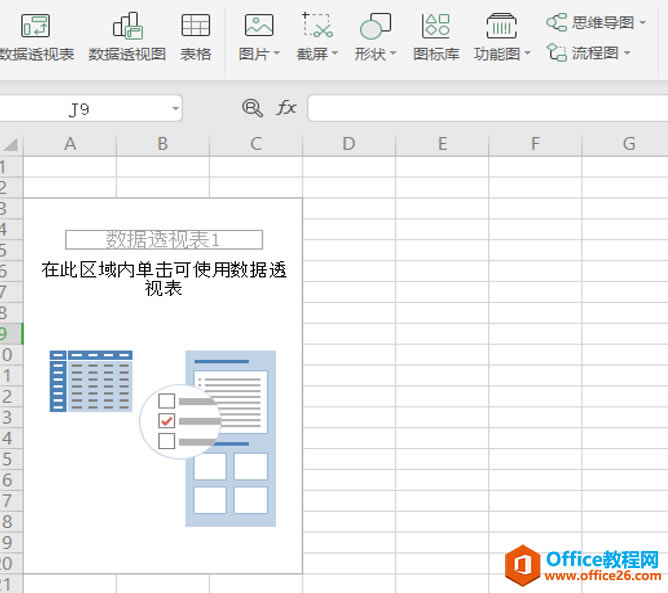Click the 形状 shapes icon
This screenshot has width=668, height=593.
coord(375,26)
